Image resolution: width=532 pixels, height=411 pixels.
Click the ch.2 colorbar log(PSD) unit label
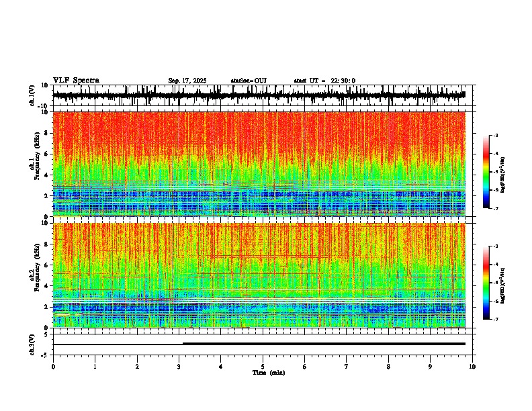[502, 285]
